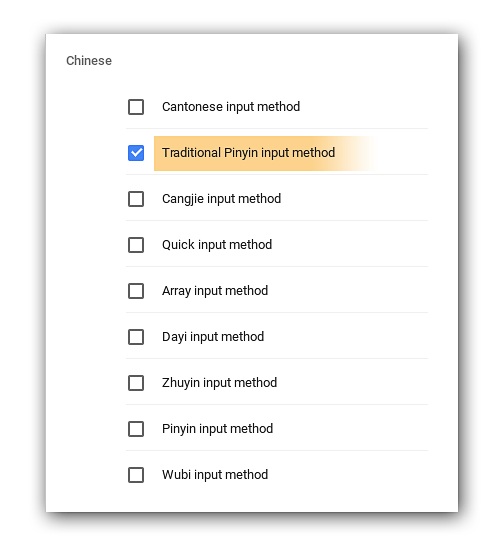Click the Cangjie input method label text
This screenshot has width=503, height=548.
click(221, 199)
